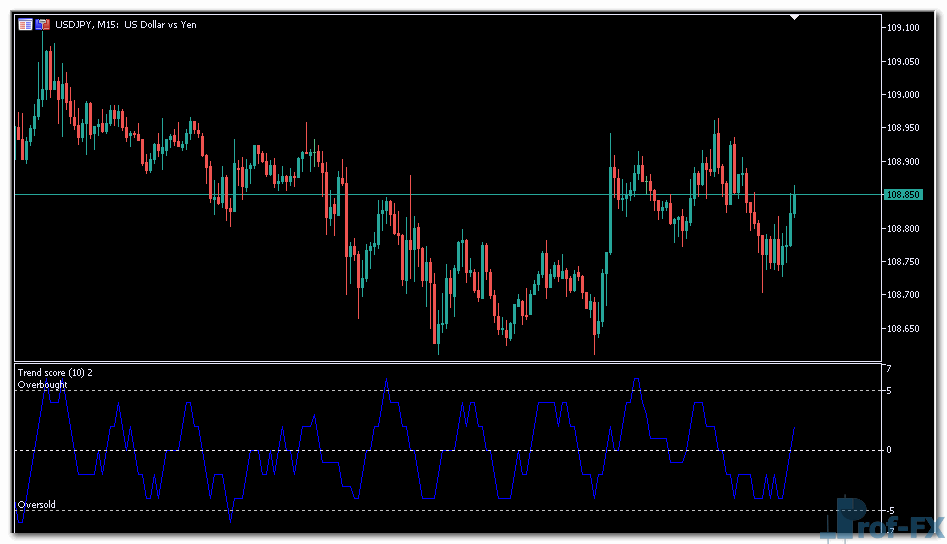
Task: Click the 7 value on indicator scale
Action: [888, 369]
